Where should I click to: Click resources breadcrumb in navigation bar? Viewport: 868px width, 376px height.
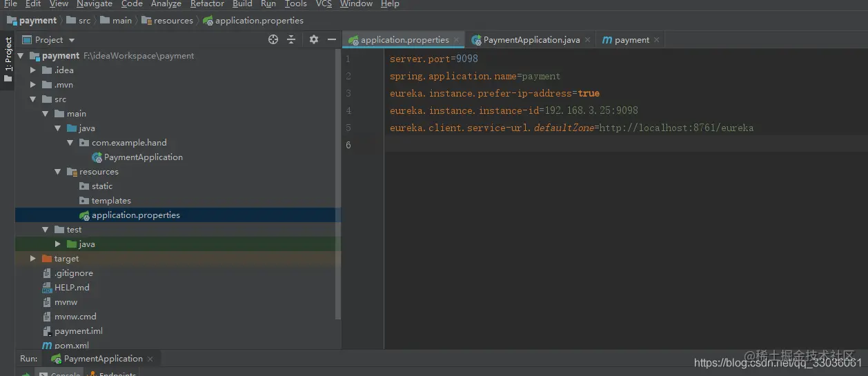point(168,20)
